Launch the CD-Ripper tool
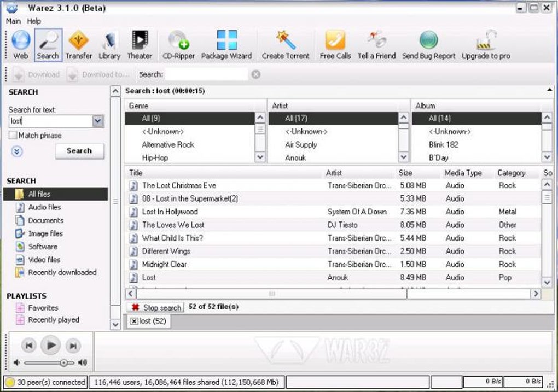 [179, 45]
